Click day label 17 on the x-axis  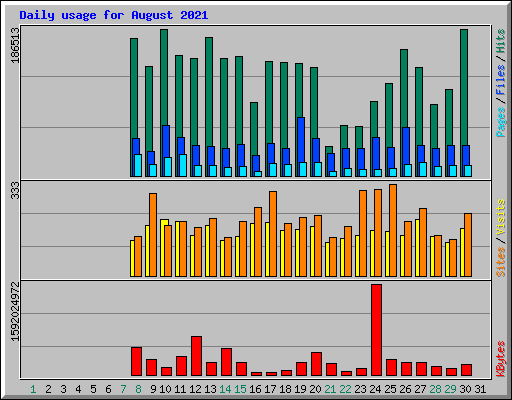click(x=270, y=389)
